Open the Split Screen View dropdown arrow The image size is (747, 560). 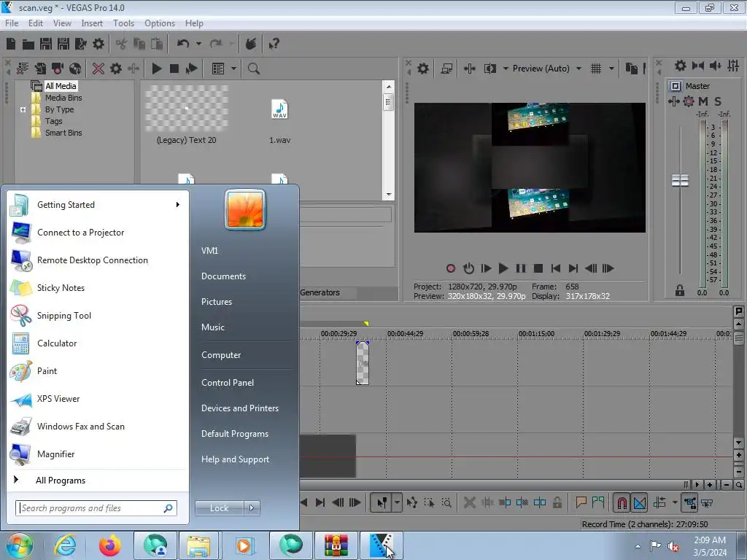coord(506,69)
